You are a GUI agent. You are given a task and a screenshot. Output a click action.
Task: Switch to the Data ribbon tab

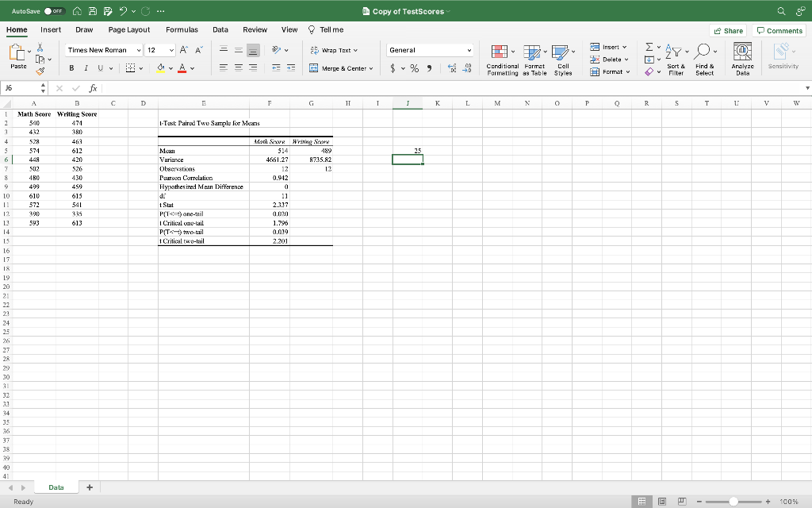[x=220, y=30]
